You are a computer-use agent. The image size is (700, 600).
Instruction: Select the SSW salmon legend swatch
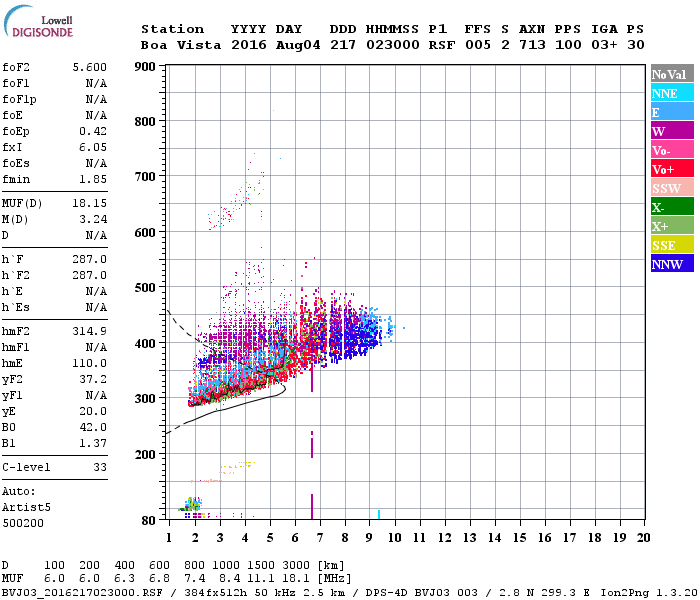coord(672,188)
